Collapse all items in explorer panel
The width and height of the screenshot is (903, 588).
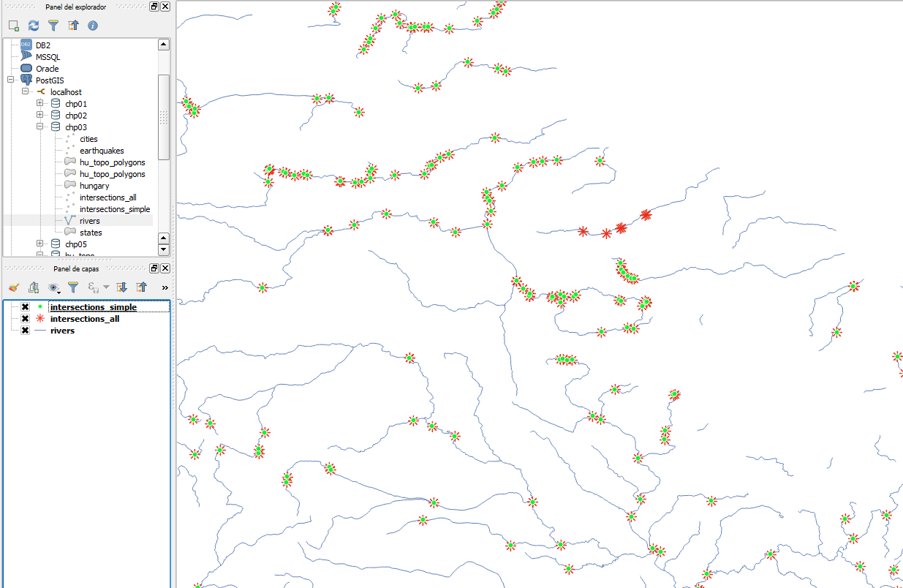(x=73, y=26)
